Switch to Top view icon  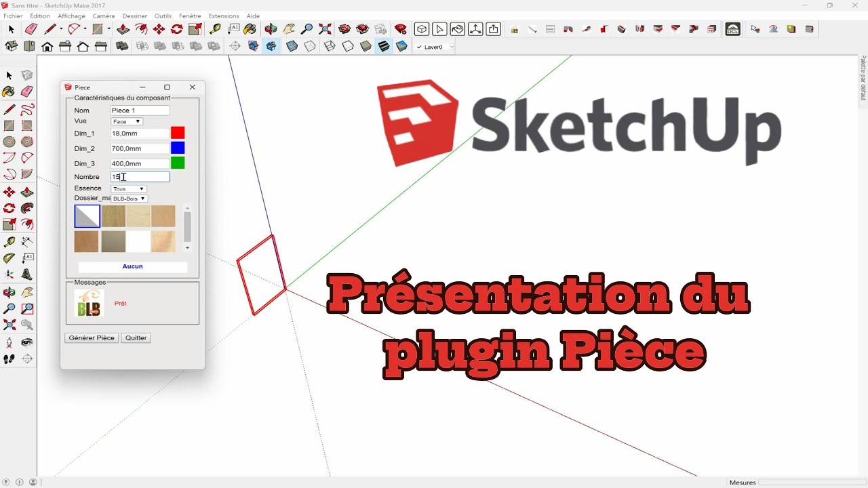pos(29,47)
